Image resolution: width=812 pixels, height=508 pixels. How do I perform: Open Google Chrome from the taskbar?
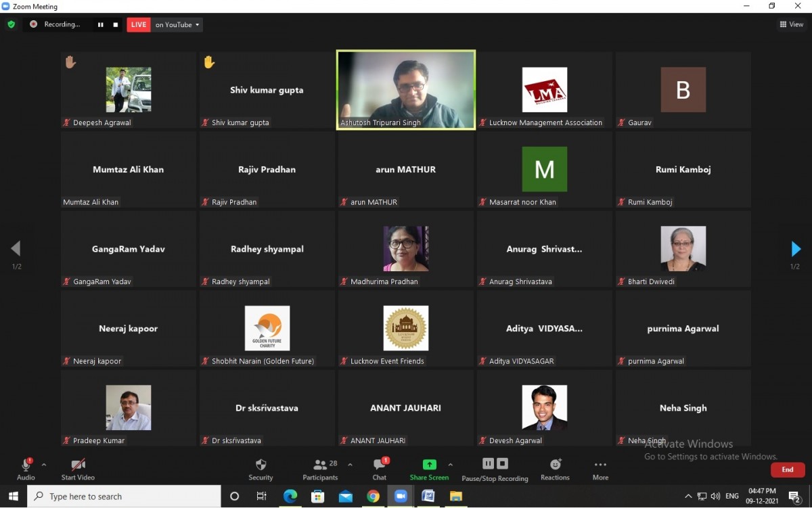point(373,497)
